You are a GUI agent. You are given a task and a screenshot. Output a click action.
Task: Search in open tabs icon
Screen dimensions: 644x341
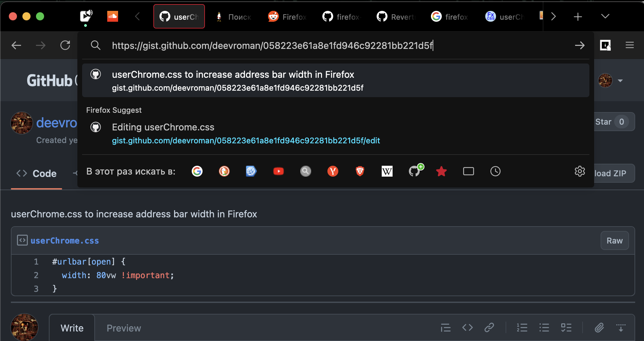[x=469, y=171]
